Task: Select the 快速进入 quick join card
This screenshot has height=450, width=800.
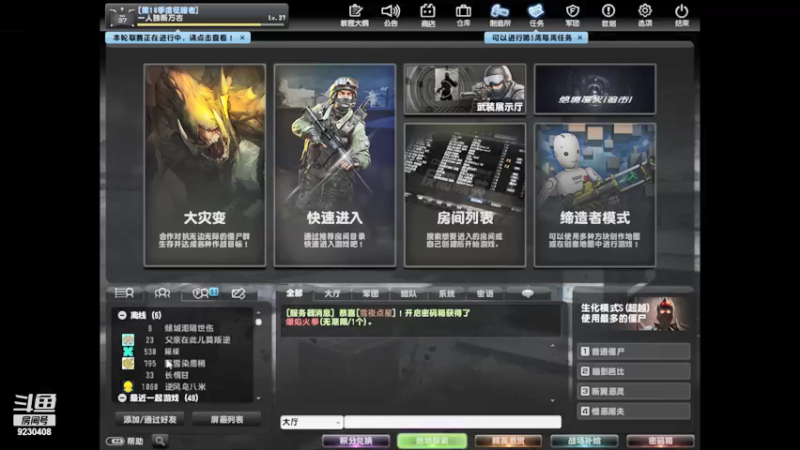Action: click(x=335, y=165)
